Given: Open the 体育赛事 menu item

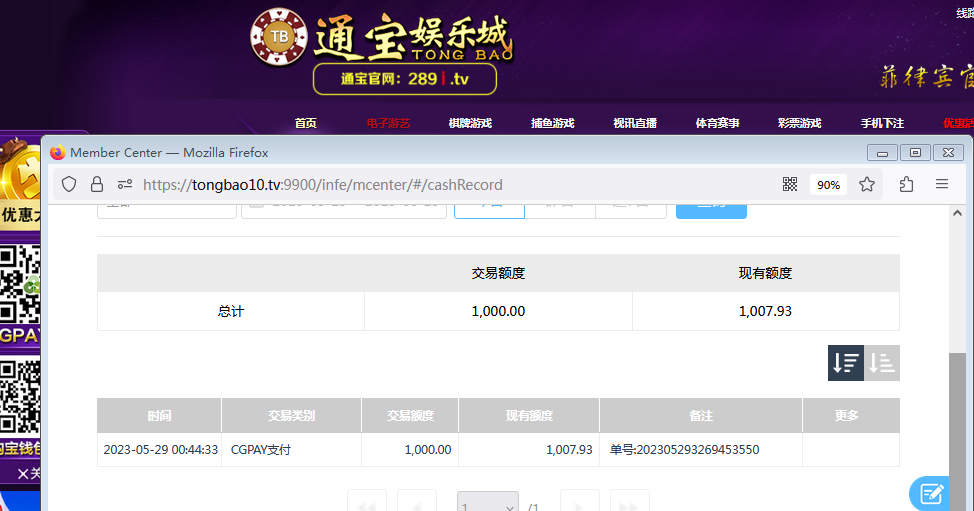Looking at the screenshot, I should click(717, 123).
